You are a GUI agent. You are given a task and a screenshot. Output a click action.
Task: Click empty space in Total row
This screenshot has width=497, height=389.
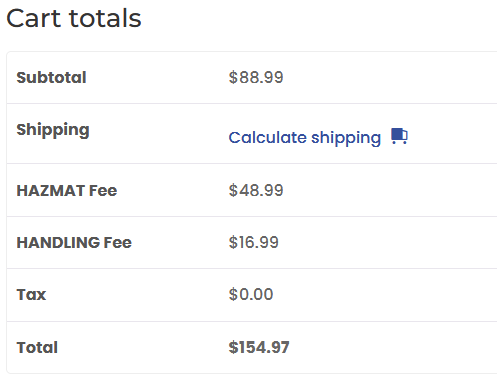(393, 347)
